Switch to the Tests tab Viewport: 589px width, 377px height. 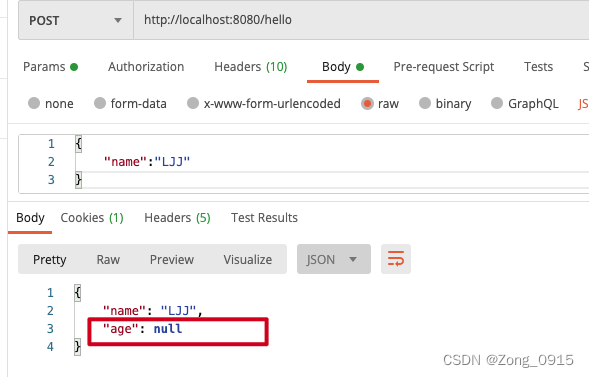pos(538,67)
